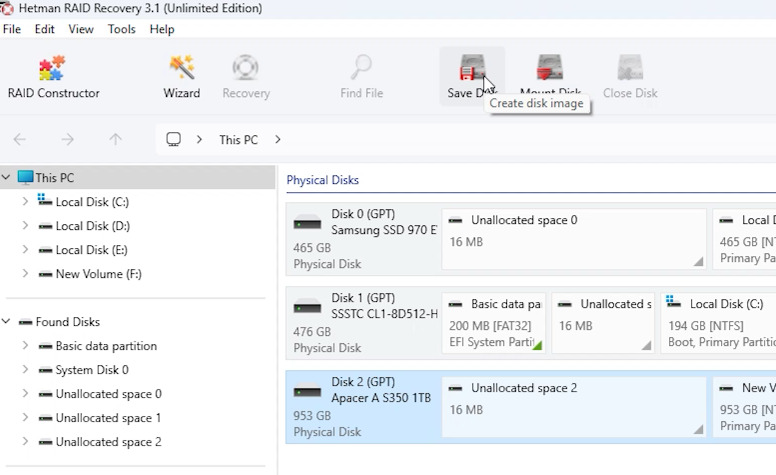The height and width of the screenshot is (475, 776).
Task: Open the Tools menu
Action: coord(122,29)
